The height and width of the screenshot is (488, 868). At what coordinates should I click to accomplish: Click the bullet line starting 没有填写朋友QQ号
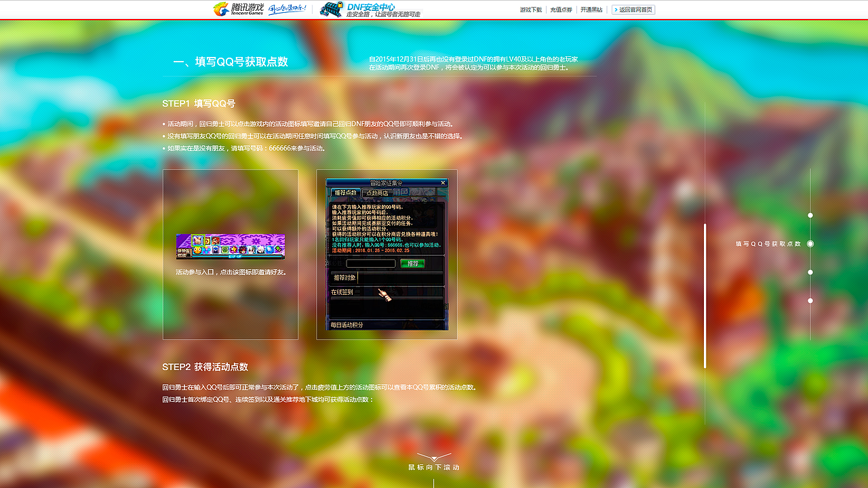[x=313, y=136]
